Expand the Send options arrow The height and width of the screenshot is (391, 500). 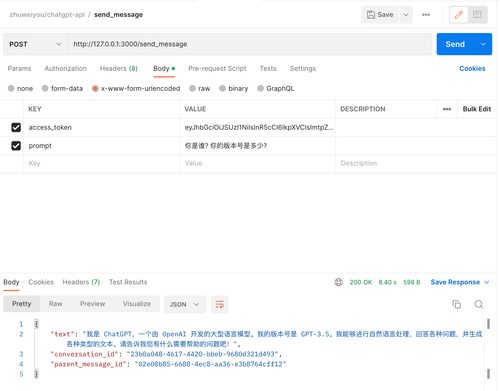483,44
